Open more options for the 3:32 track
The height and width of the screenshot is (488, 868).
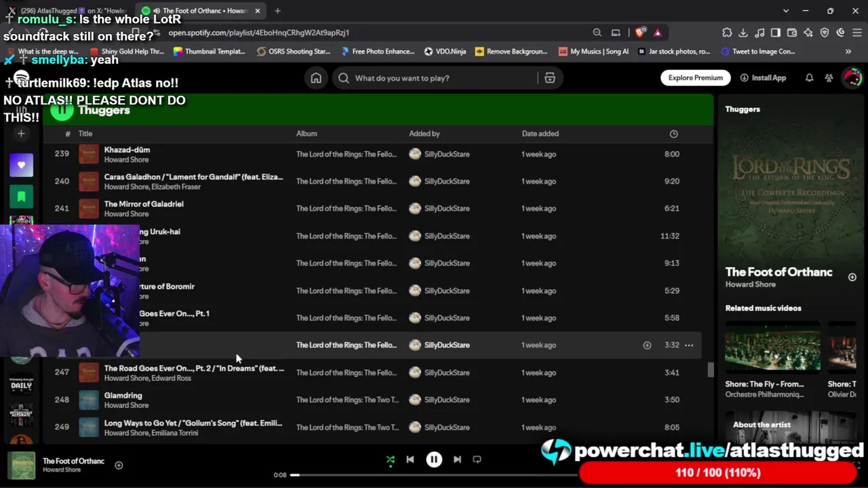click(x=689, y=345)
